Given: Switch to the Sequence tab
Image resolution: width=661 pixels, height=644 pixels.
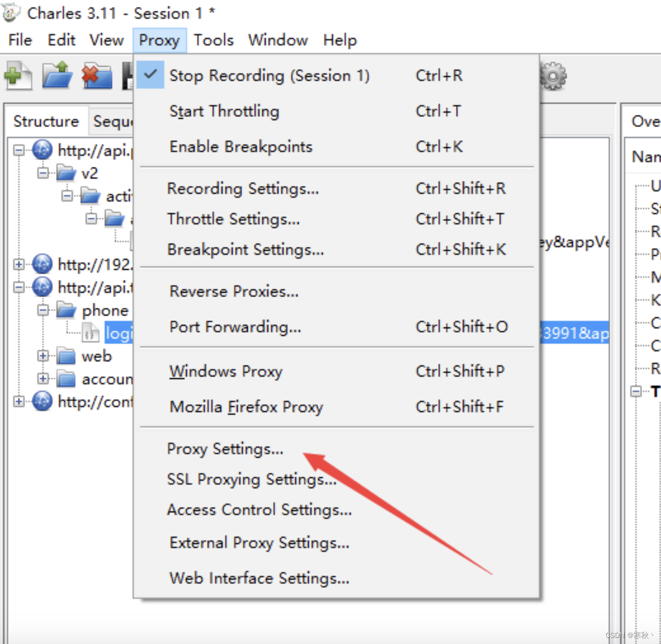Looking at the screenshot, I should pyautogui.click(x=112, y=121).
